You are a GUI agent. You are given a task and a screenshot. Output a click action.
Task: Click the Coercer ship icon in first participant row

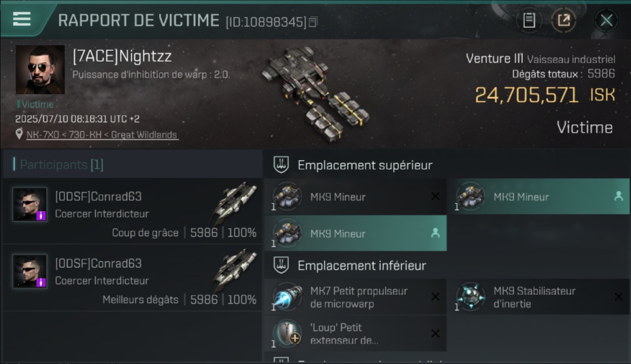point(235,202)
